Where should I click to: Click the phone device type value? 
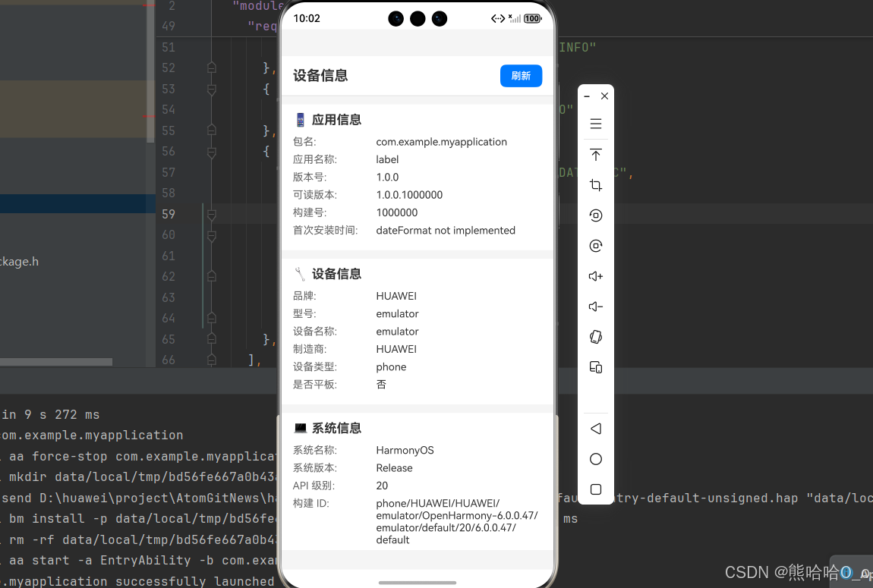coord(391,366)
